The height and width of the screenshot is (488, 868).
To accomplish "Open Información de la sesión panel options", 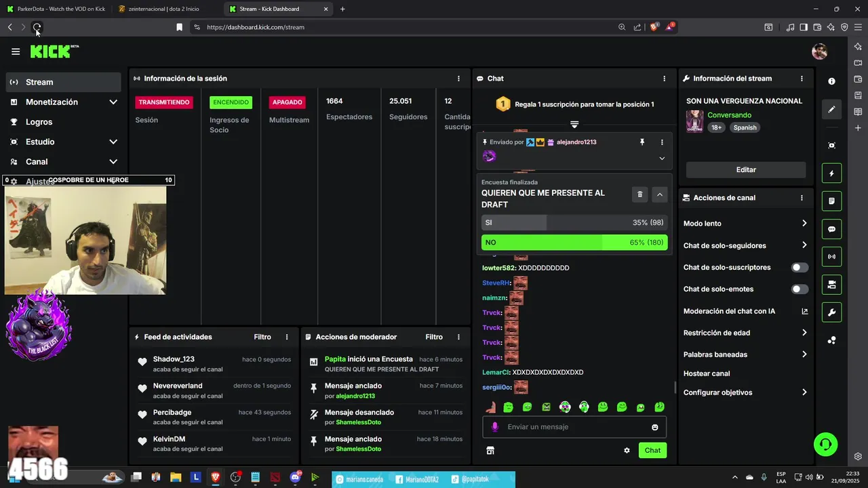I will [x=458, y=79].
